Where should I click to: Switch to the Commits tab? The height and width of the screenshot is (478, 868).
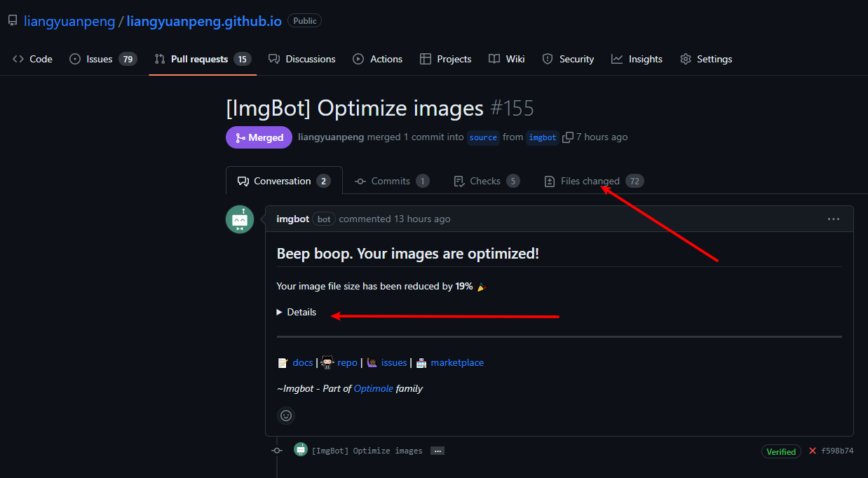pyautogui.click(x=391, y=181)
